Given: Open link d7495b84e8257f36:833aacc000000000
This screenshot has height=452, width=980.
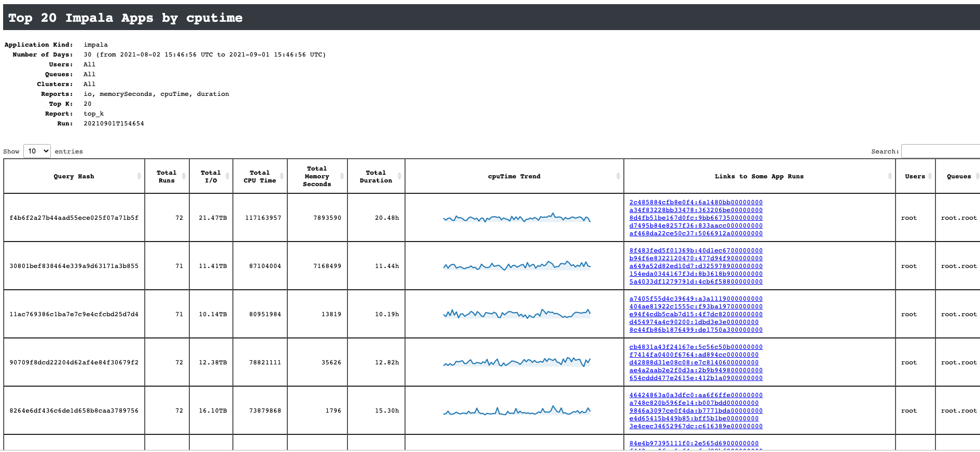Looking at the screenshot, I should [x=696, y=225].
